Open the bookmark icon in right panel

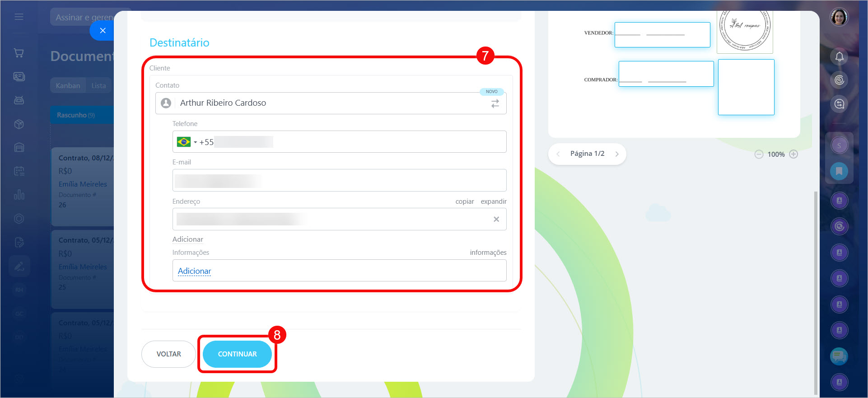(839, 171)
